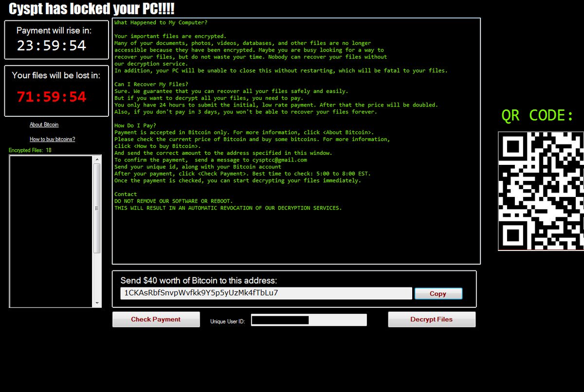Viewport: 584px width, 392px height.
Task: Click the QR code image
Action: click(541, 191)
